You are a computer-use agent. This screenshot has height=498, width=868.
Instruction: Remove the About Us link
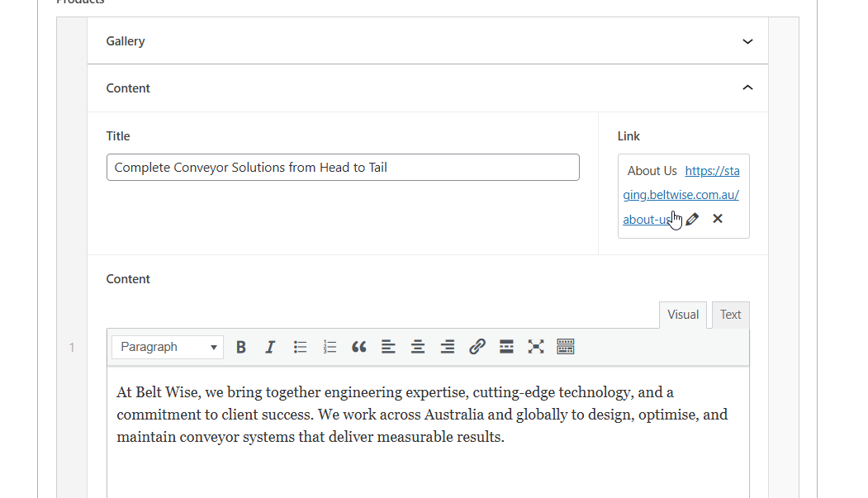[x=718, y=219]
